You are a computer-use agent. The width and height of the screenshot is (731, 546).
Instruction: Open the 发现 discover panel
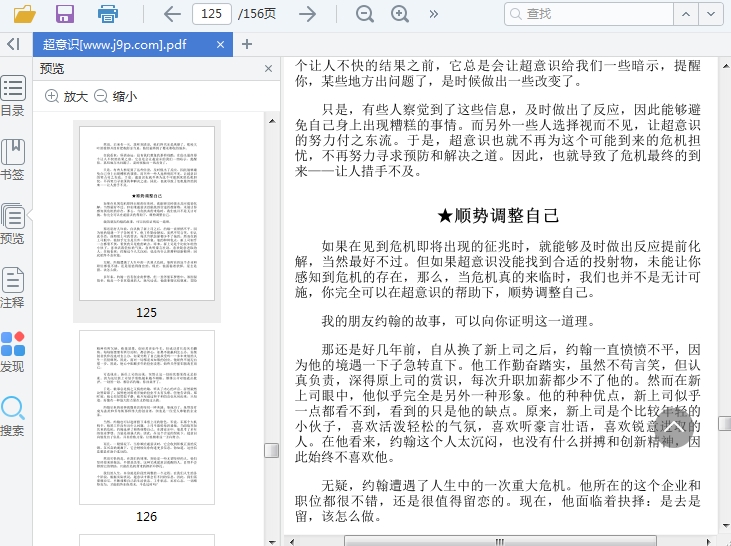[13, 352]
